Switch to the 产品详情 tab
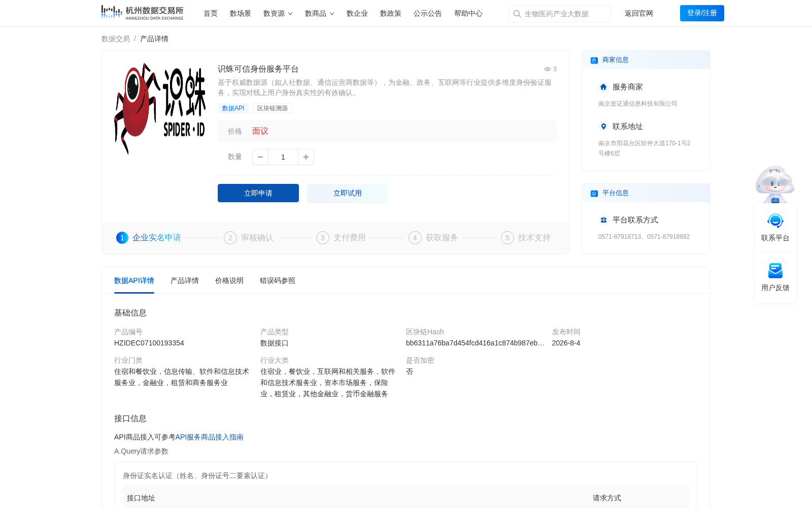The width and height of the screenshot is (812, 508). tap(185, 280)
